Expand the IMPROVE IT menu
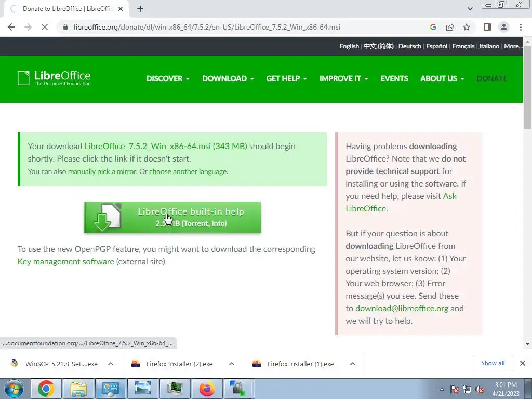Image resolution: width=532 pixels, height=399 pixels. [x=344, y=78]
